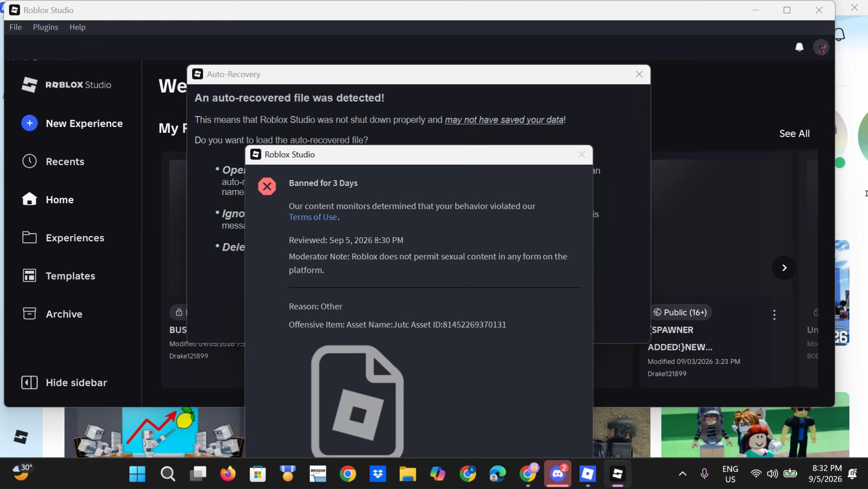Open Task View on the taskbar

point(198,474)
